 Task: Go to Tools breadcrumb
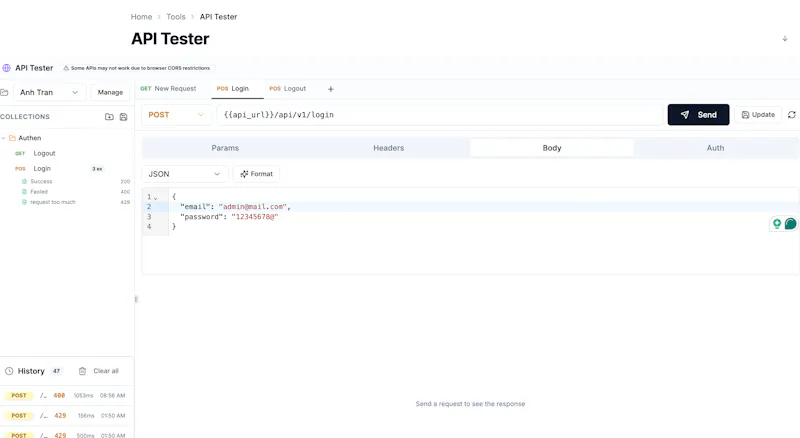point(176,17)
